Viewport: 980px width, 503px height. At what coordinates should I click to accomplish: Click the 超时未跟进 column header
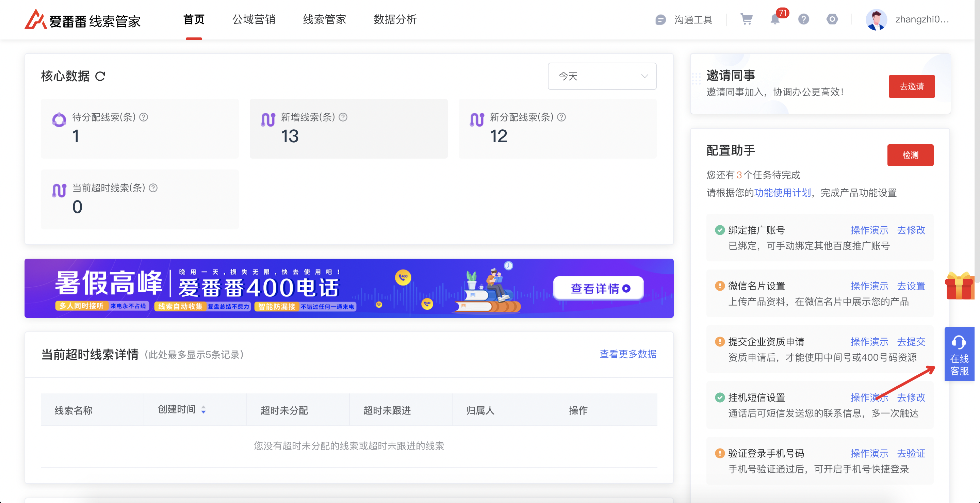point(387,410)
